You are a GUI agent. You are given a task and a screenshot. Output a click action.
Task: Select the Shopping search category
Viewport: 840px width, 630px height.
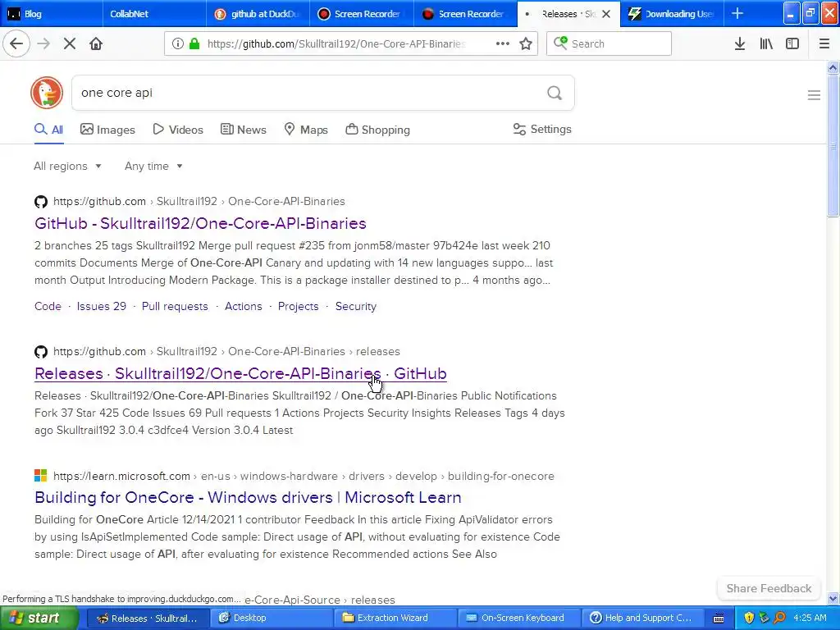pos(377,130)
